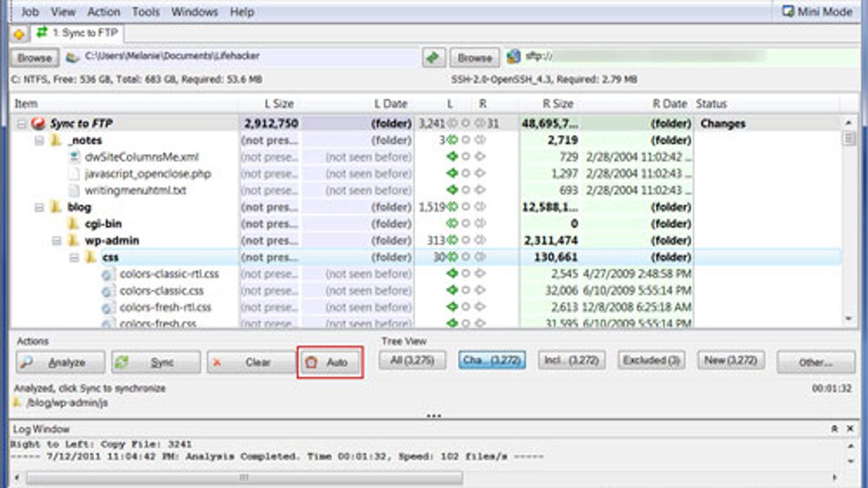The height and width of the screenshot is (488, 868).
Task: Click the colors-fresh-rtl.css file icon
Action: point(108,307)
